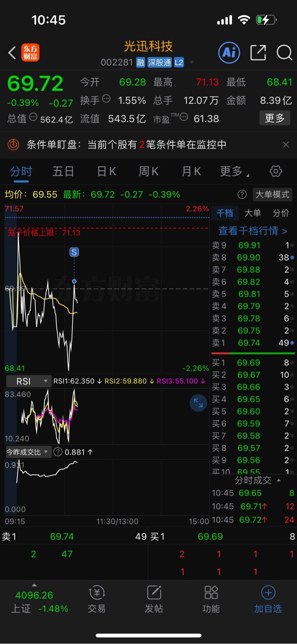297x644 pixels.
Task: Tap 卖8 price 69.90 row
Action: pyautogui.click(x=253, y=258)
